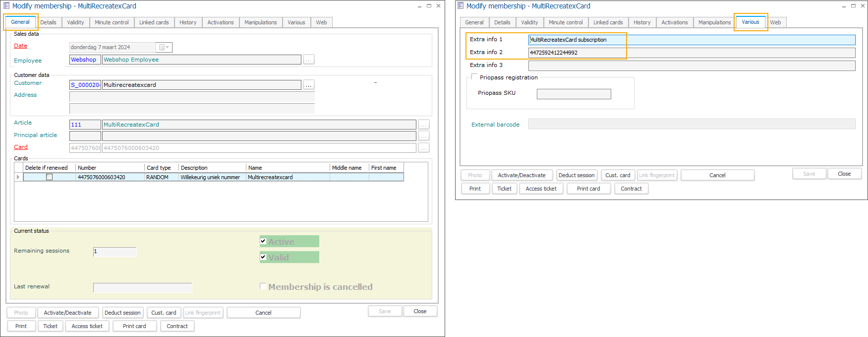
Task: Click the left window's title bar icon
Action: click(x=6, y=6)
